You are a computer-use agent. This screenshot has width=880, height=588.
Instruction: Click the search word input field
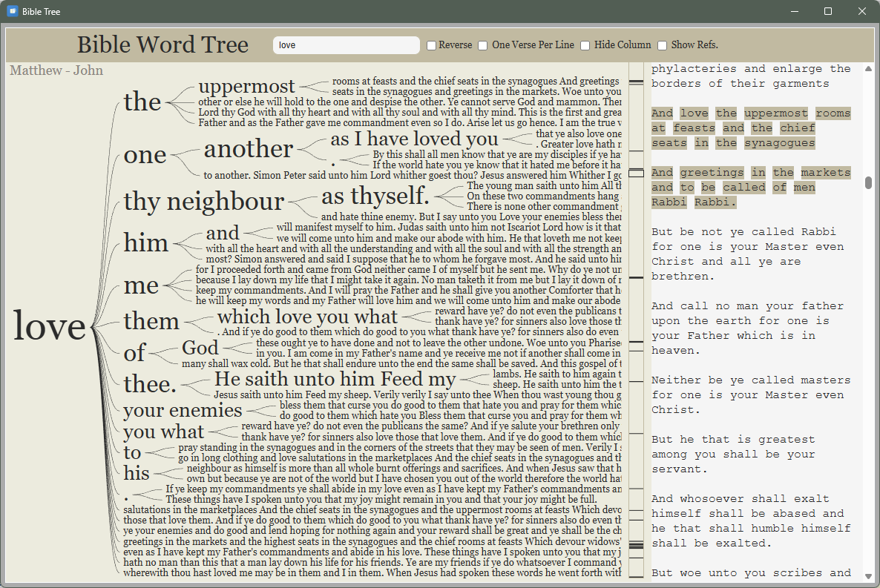tap(346, 45)
